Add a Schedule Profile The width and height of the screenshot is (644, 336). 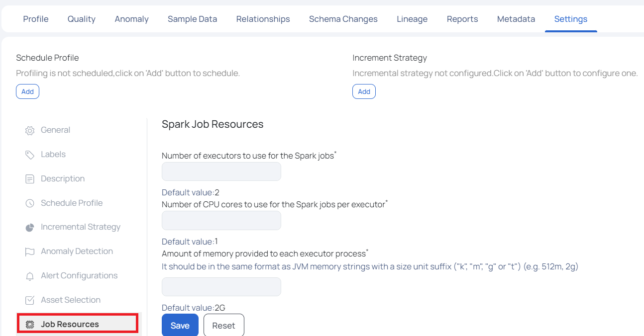pyautogui.click(x=27, y=91)
